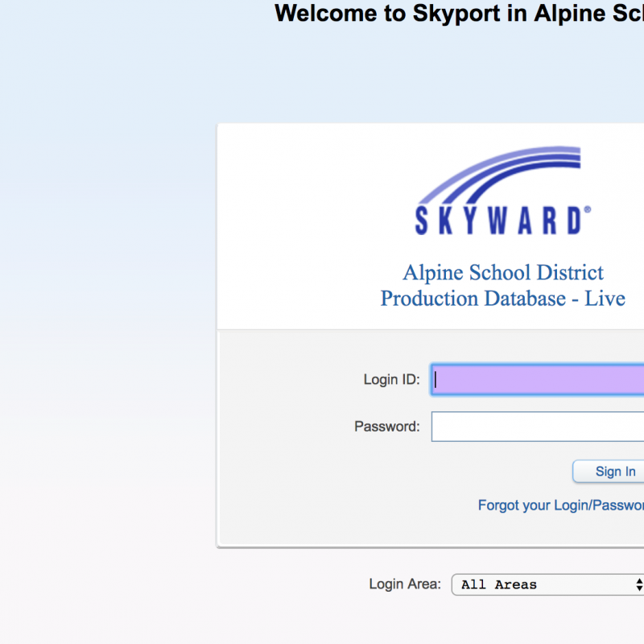Click the letter D of SKYWARD logo
The image size is (644, 644).
point(575,221)
